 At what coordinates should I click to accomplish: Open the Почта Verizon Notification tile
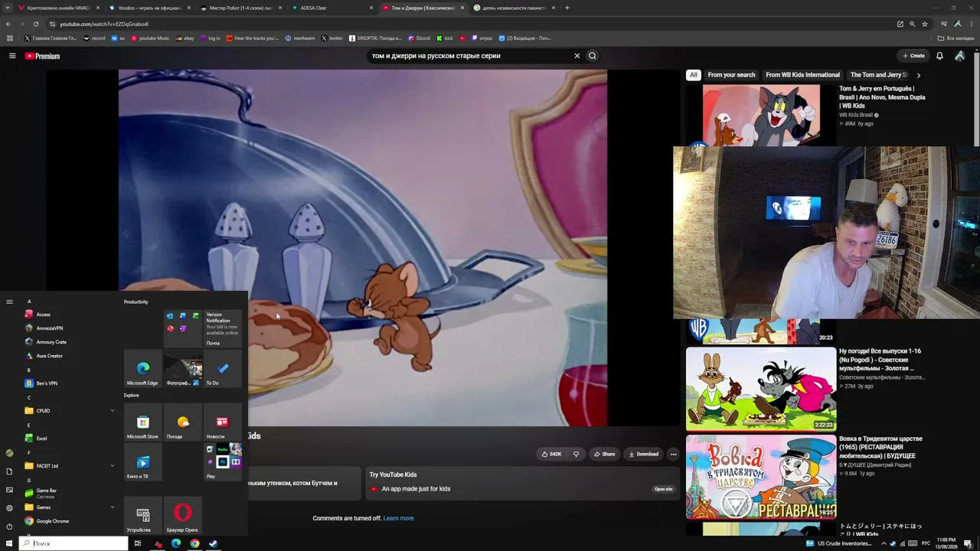222,329
